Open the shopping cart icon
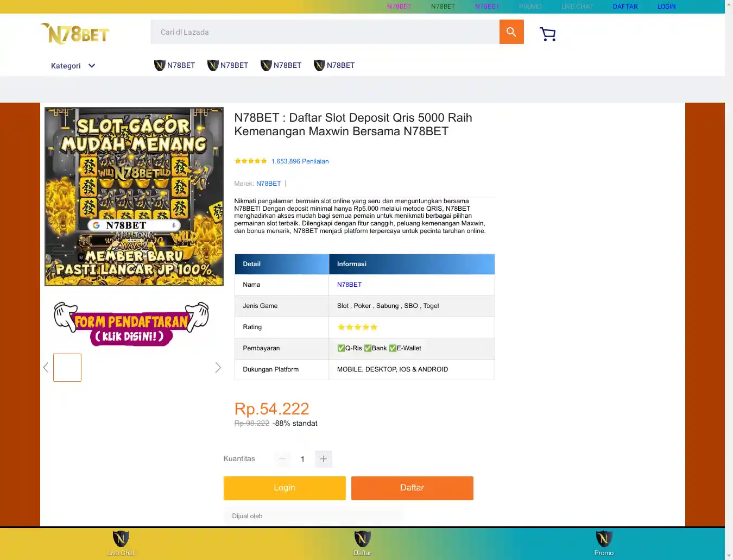Screen dimensions: 733x560 548,34
